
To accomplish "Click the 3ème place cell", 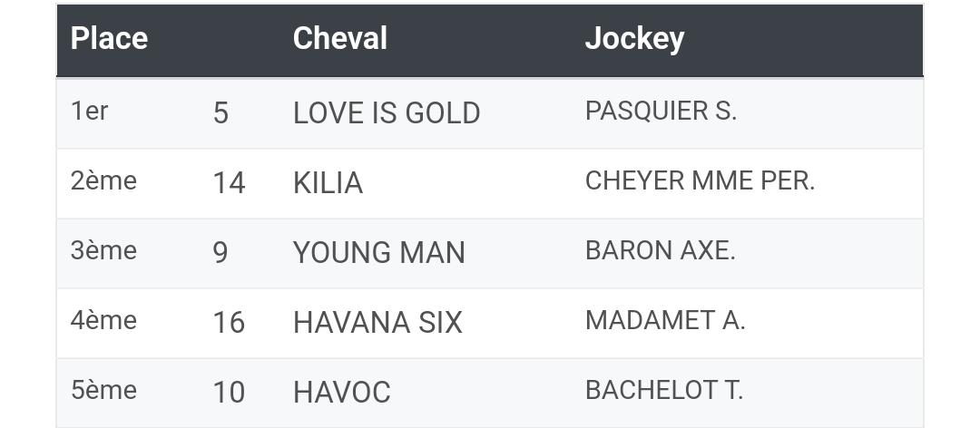I will point(103,251).
